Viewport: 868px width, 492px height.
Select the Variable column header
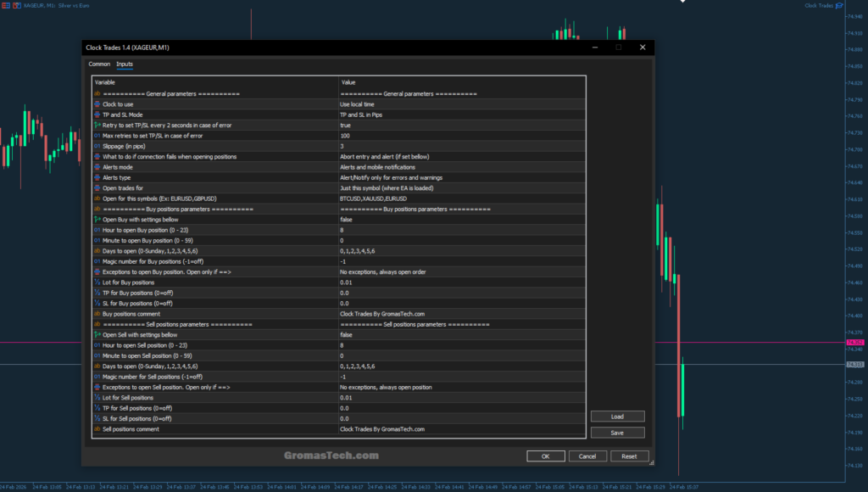pyautogui.click(x=215, y=82)
